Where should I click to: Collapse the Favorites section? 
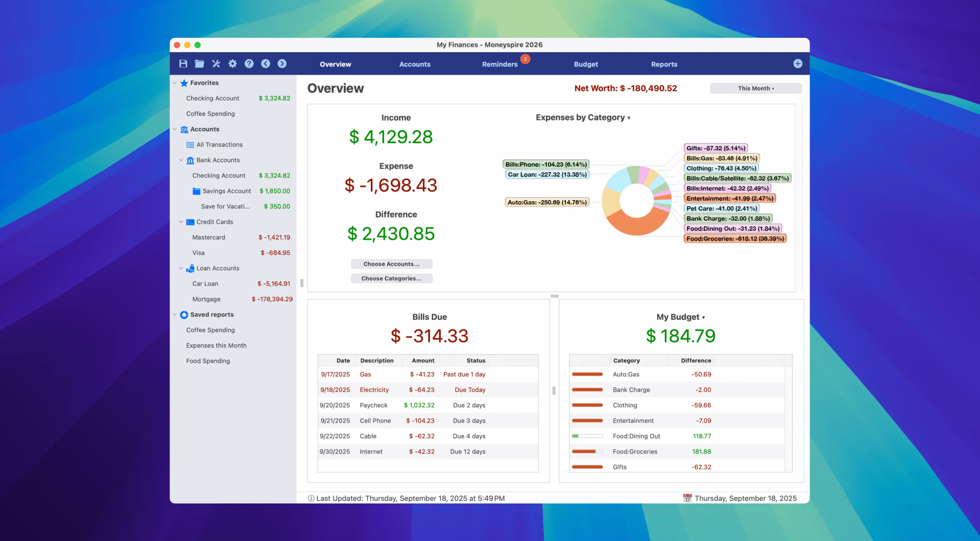tap(175, 83)
